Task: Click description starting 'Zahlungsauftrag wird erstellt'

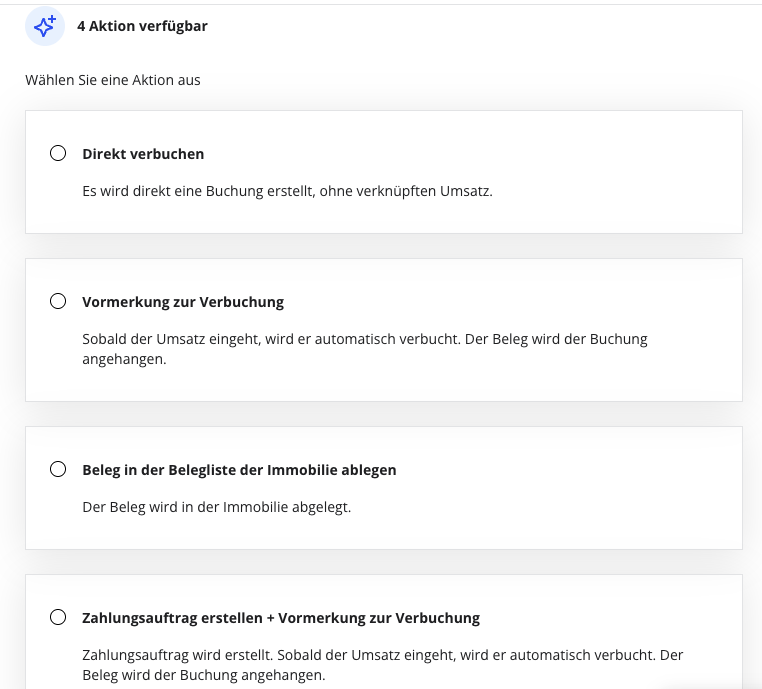Action: click(382, 655)
